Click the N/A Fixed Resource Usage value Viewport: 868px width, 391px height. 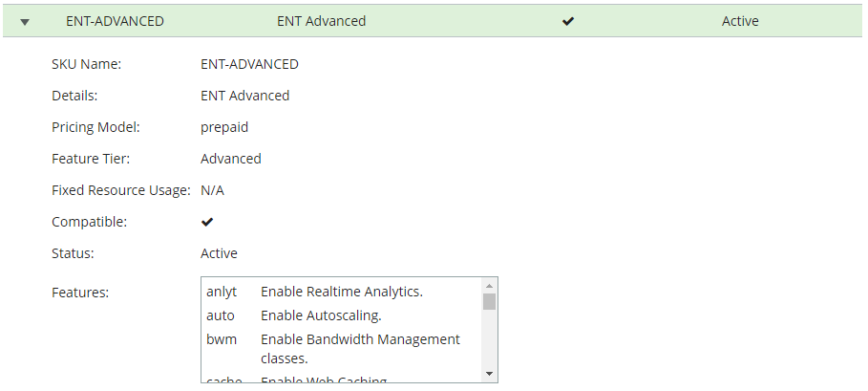point(212,190)
